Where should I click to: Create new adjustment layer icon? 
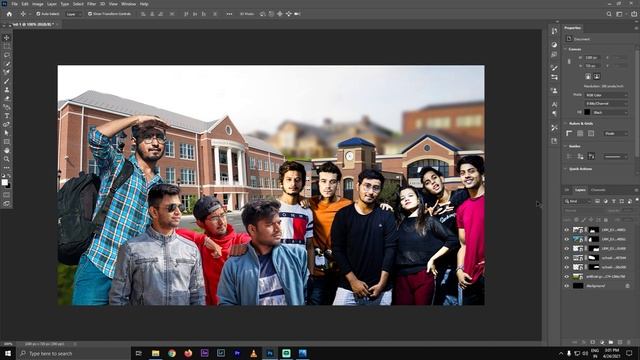click(x=602, y=342)
